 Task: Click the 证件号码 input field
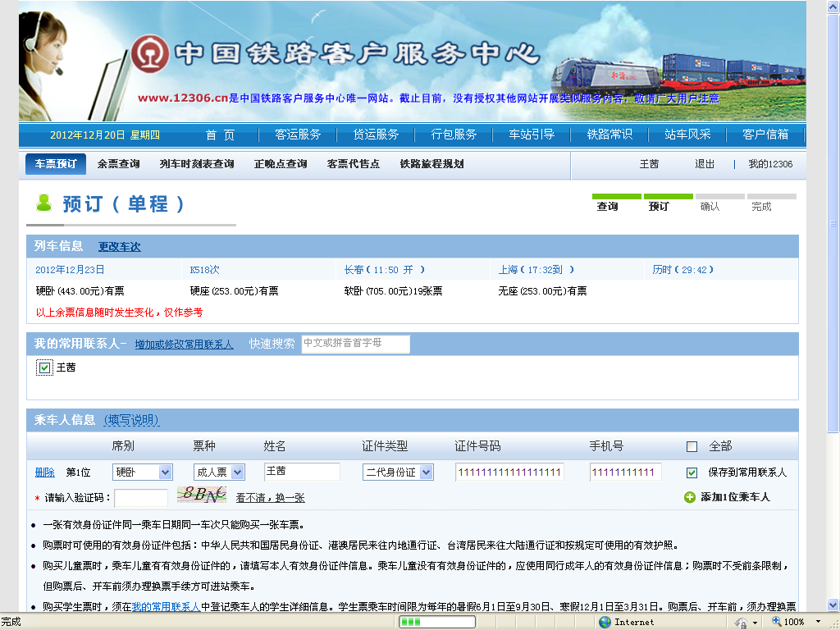point(509,472)
